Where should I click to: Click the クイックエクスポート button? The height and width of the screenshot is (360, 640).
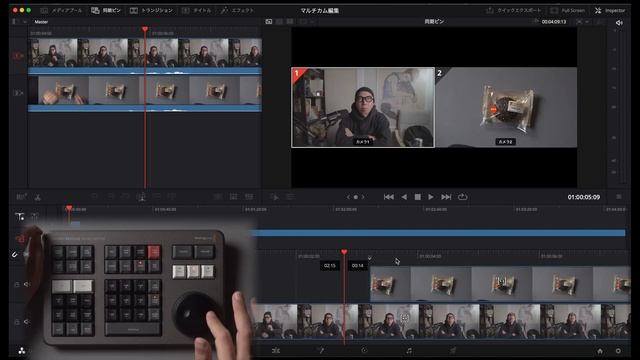click(x=514, y=10)
